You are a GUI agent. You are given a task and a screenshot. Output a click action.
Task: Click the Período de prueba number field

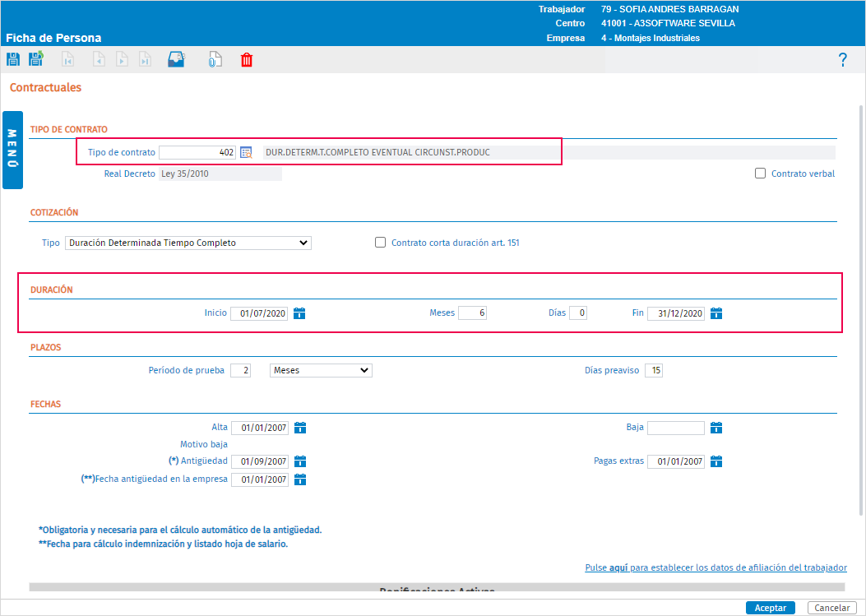240,370
